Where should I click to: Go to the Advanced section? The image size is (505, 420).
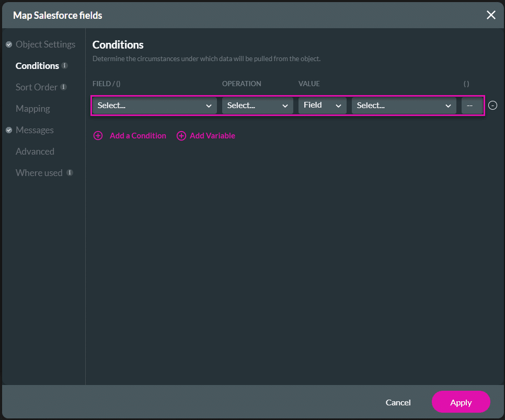35,151
